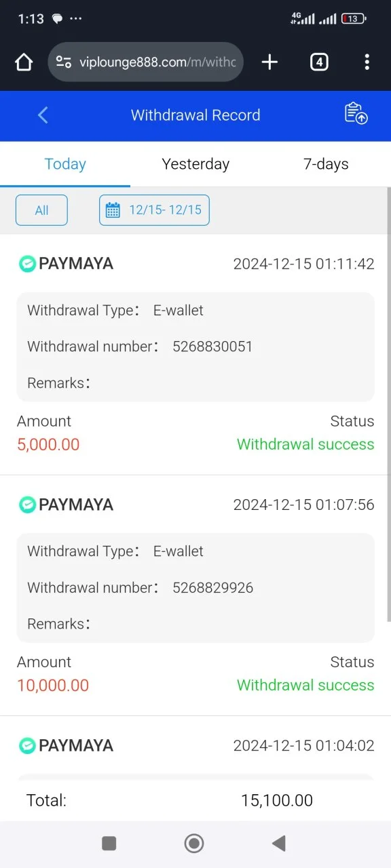This screenshot has width=391, height=868.
Task: Tap the clipboard upload icon in header
Action: 356,114
